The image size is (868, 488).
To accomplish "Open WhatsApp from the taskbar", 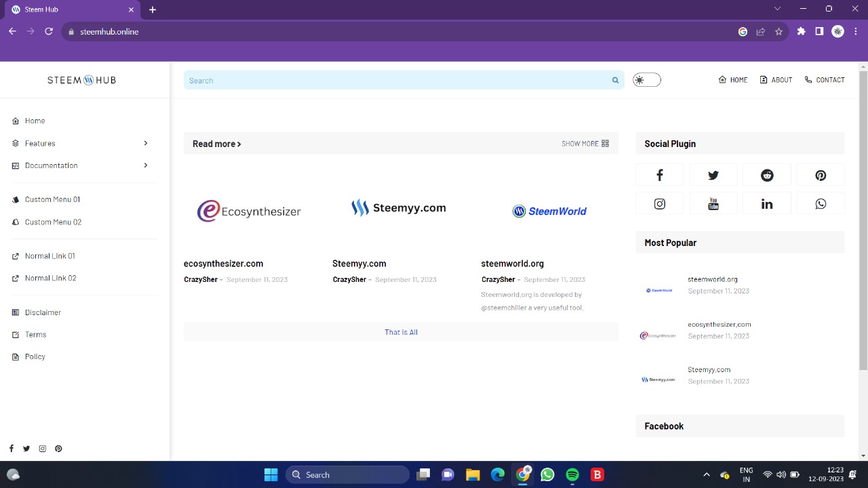I will pos(547,474).
